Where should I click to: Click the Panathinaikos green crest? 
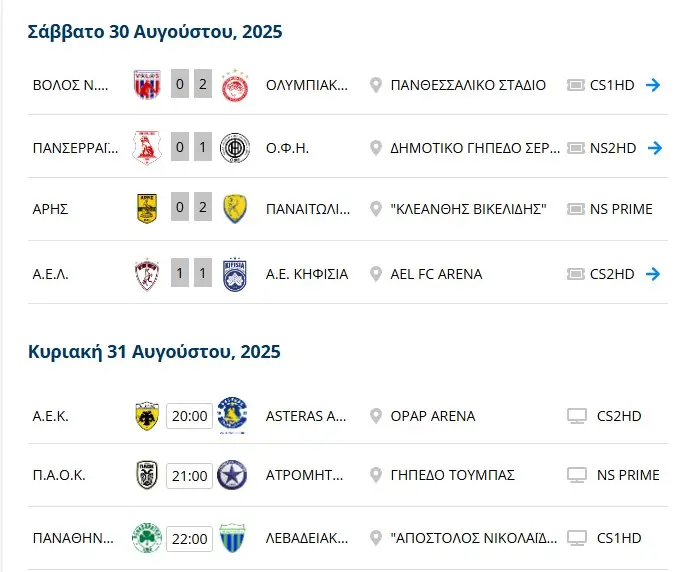146,539
